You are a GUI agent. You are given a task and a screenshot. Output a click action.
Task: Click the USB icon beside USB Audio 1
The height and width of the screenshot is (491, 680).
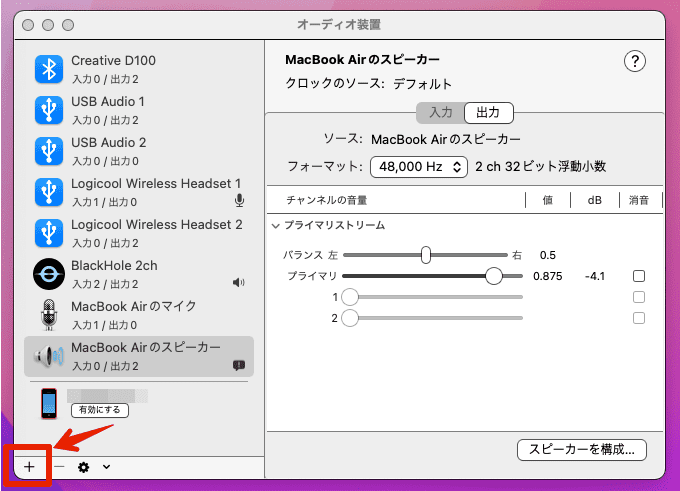(49, 110)
